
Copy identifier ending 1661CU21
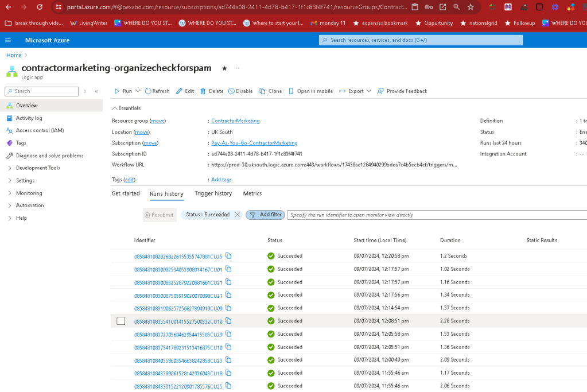click(228, 282)
